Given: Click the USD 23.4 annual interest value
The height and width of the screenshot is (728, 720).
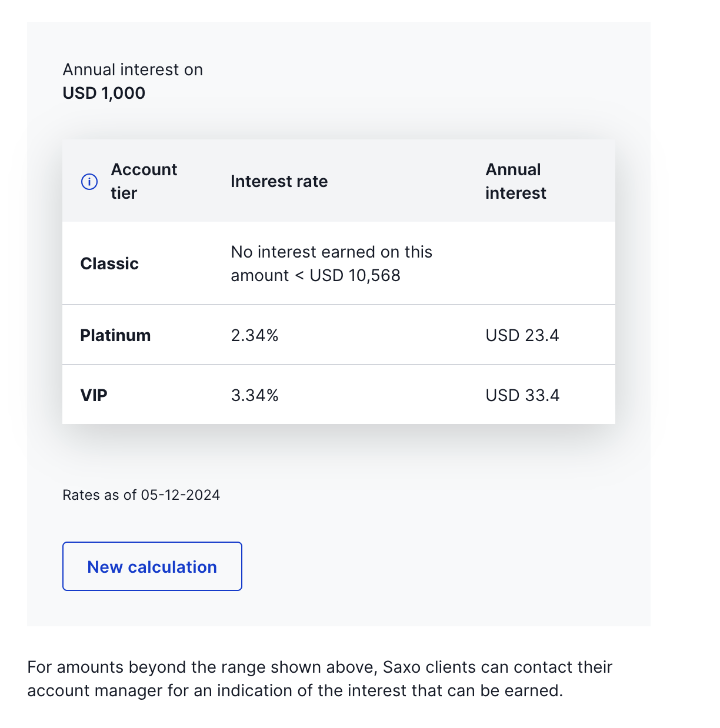Looking at the screenshot, I should 522,335.
